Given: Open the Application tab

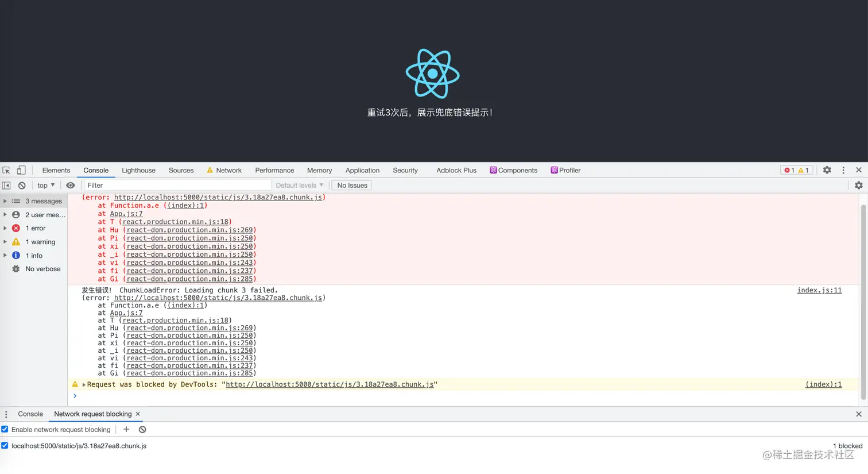Looking at the screenshot, I should click(x=362, y=170).
